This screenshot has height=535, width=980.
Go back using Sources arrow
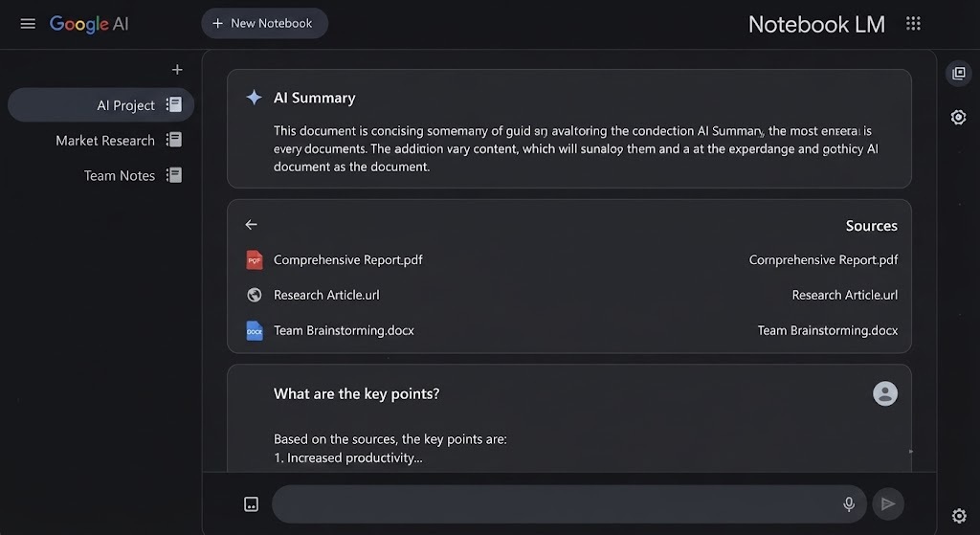(252, 224)
